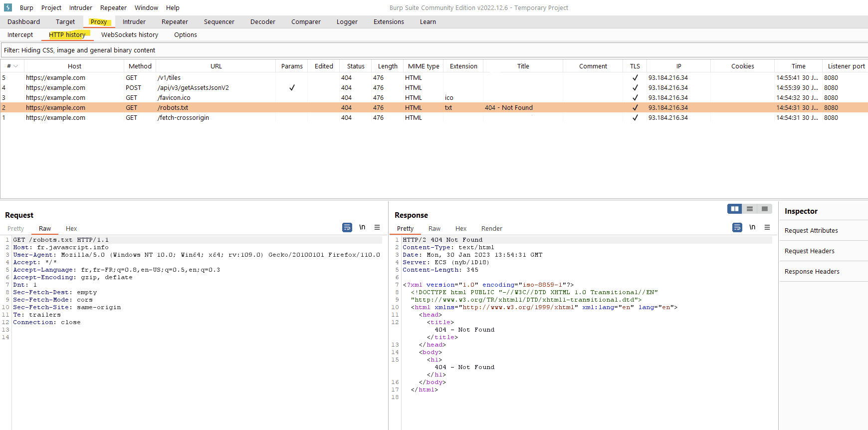Switch Request view to Pretty
The image size is (868, 430).
pos(15,229)
